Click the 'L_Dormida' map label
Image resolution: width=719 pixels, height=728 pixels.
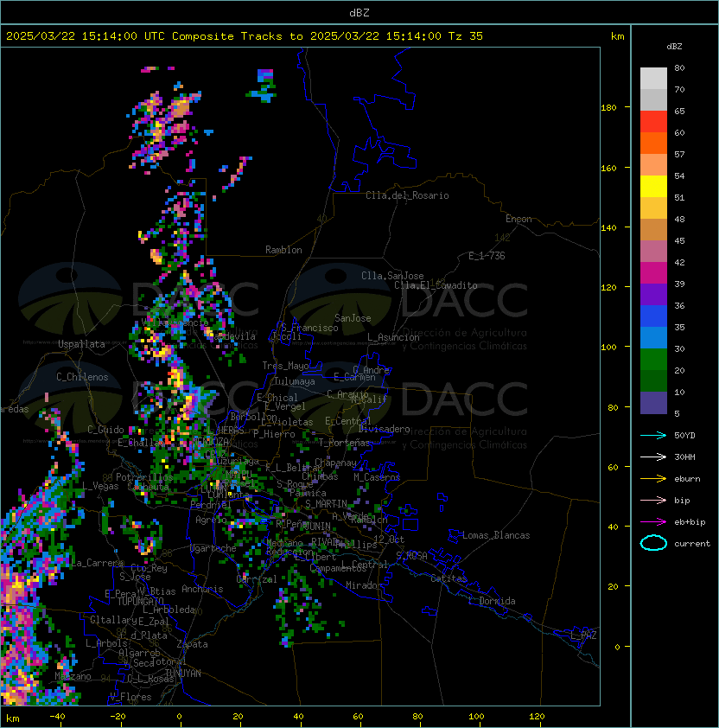click(492, 601)
